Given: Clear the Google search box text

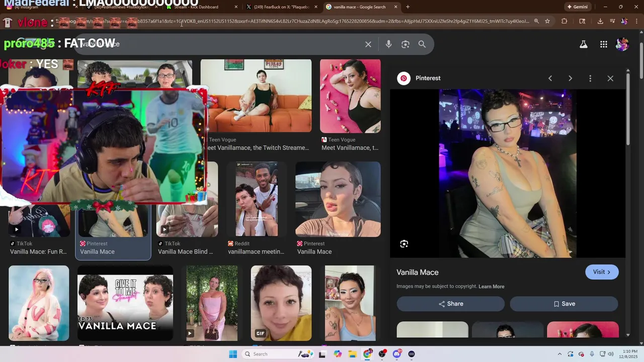Looking at the screenshot, I should pos(368,44).
